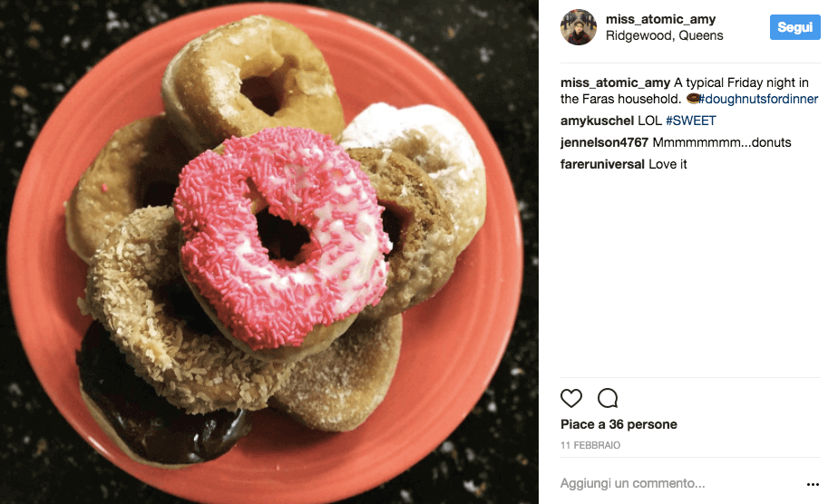838x504 pixels.
Task: Open the #SWEET hashtag
Action: point(690,121)
